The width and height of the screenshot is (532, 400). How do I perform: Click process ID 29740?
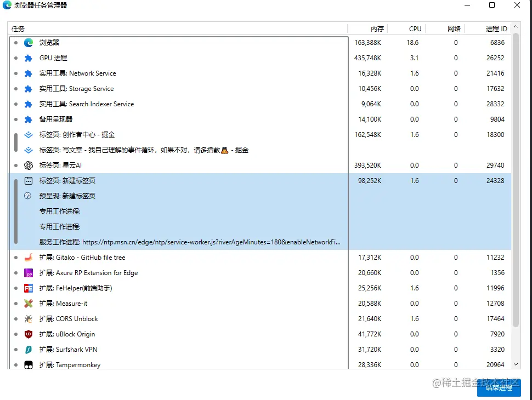[495, 165]
